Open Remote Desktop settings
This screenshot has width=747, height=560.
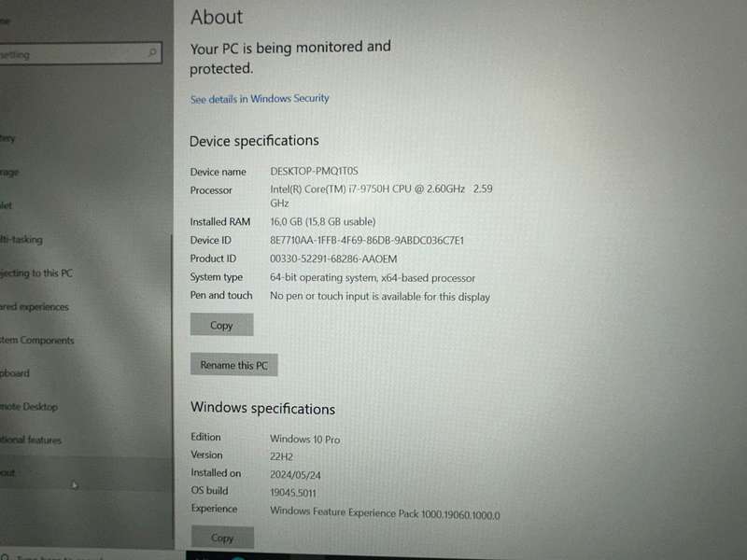pyautogui.click(x=29, y=406)
